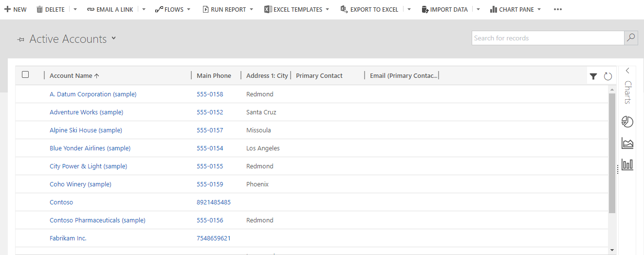The image size is (644, 255).
Task: Click the search magnifier icon
Action: click(631, 38)
